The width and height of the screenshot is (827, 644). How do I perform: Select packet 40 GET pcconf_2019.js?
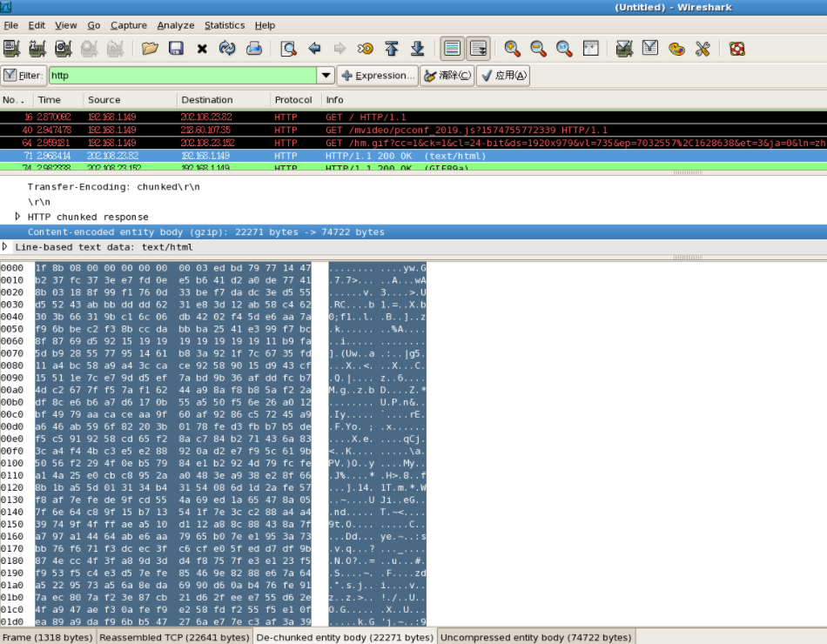point(413,130)
